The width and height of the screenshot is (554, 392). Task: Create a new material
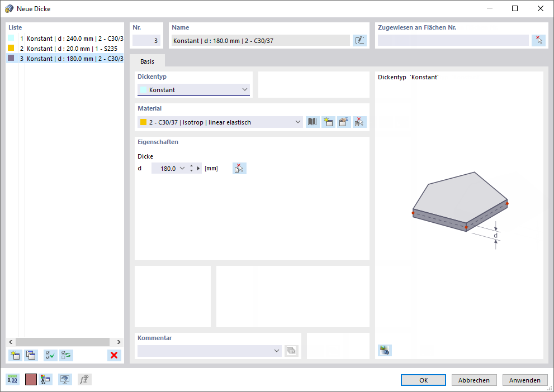328,122
